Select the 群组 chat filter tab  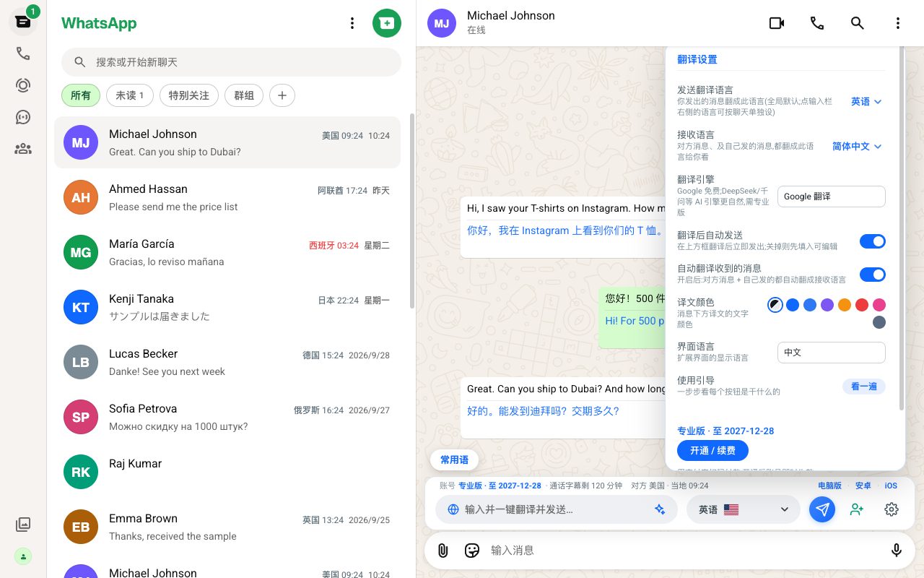pos(244,95)
